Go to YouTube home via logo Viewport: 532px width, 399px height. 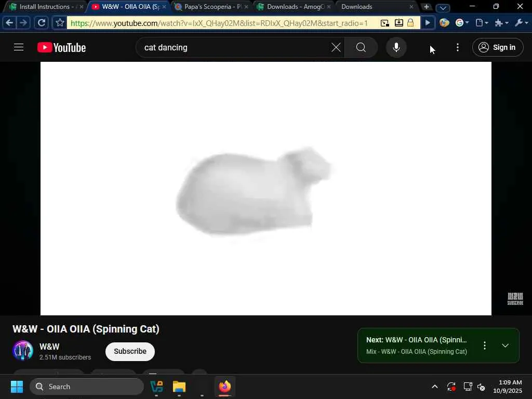(x=61, y=47)
